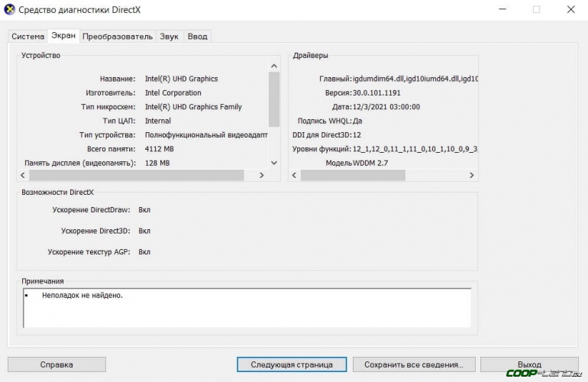
Task: Click the up arrow of the Устройство scrollbar
Action: pyautogui.click(x=274, y=64)
